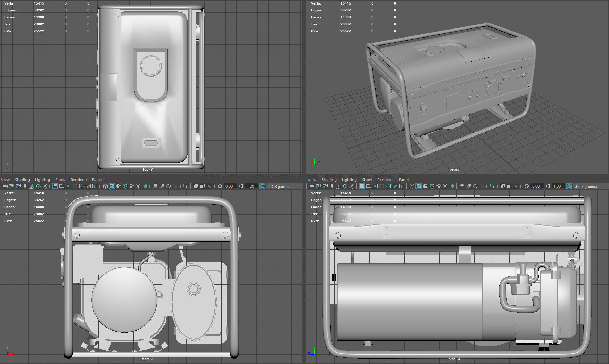The image size is (609, 364).
Task: Toggle X-Ray icon in front -Z panel
Action: tap(196, 186)
